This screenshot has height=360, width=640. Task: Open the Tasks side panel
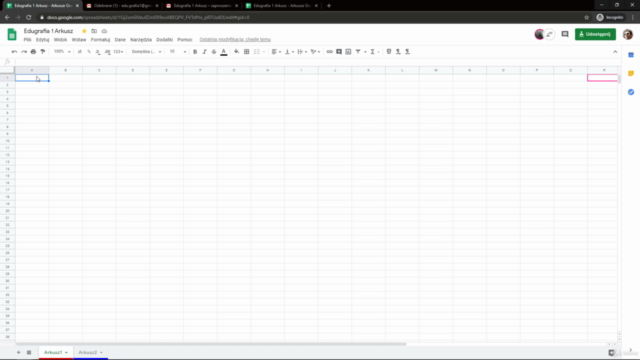click(x=631, y=92)
